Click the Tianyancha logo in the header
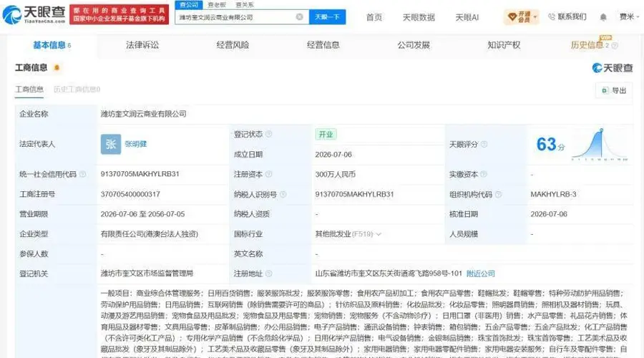The width and height of the screenshot is (644, 358). click(34, 14)
